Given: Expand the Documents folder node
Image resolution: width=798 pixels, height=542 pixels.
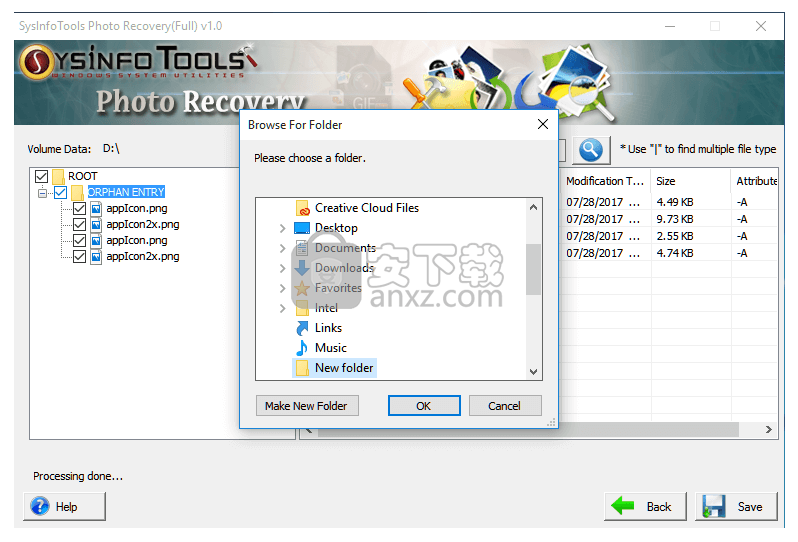Looking at the screenshot, I should [x=282, y=248].
